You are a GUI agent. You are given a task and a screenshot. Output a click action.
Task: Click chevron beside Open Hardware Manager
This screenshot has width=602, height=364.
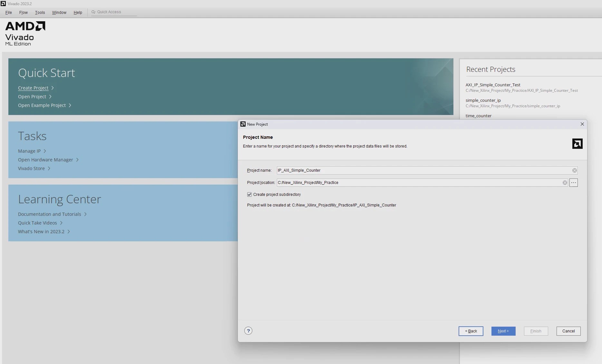77,160
